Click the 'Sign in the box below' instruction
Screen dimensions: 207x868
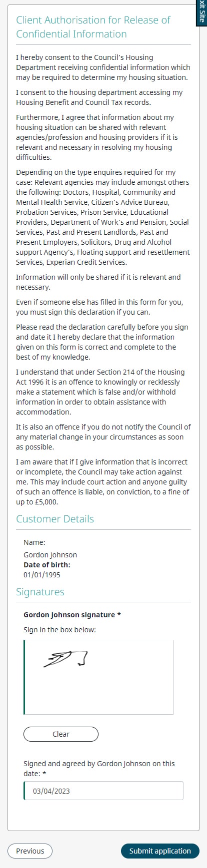[59, 630]
